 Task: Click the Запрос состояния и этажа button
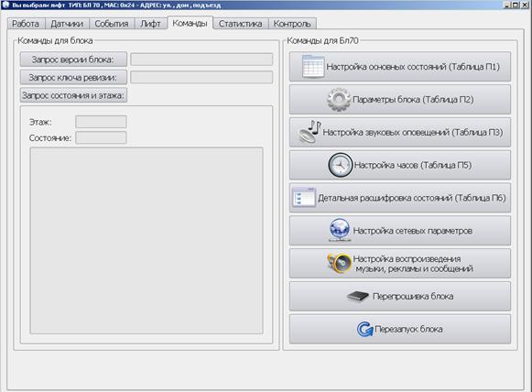(73, 95)
